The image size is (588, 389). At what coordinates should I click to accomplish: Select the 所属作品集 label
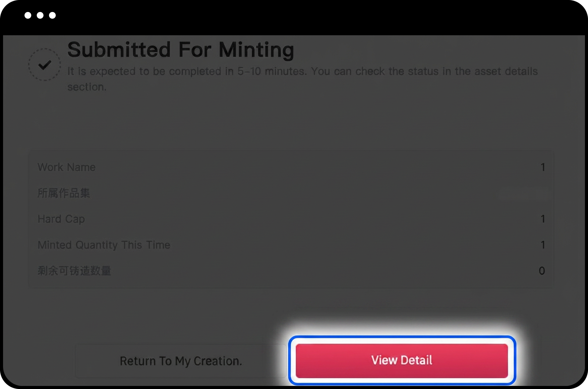point(64,193)
